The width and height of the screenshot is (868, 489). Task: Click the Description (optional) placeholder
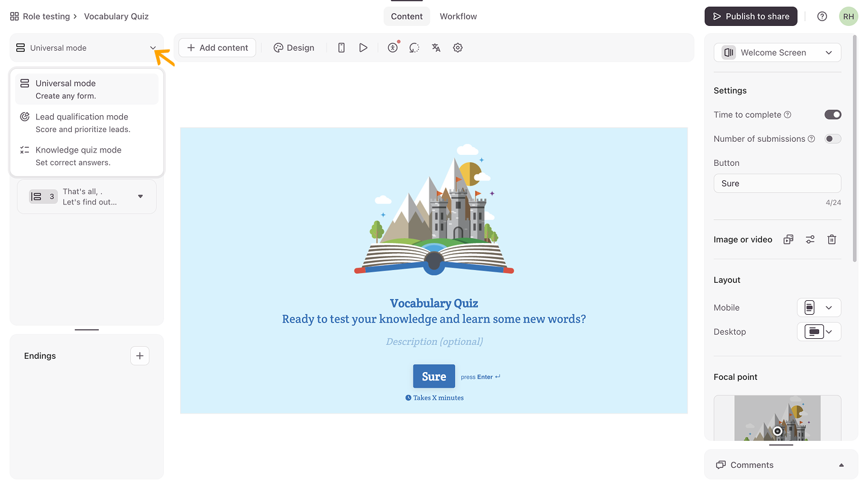pyautogui.click(x=434, y=342)
